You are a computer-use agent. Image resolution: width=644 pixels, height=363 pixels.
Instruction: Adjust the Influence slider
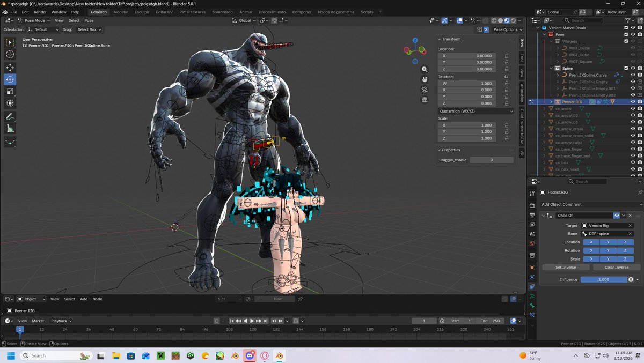[x=604, y=279]
